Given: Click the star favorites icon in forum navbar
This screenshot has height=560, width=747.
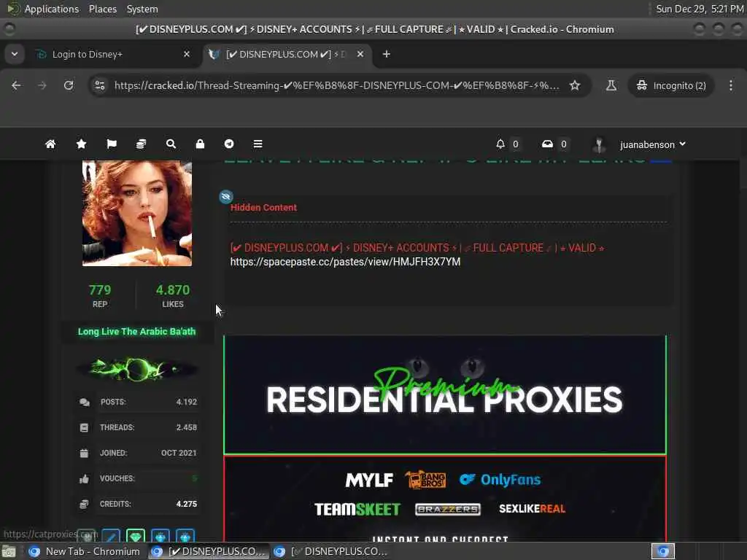Looking at the screenshot, I should 81,144.
